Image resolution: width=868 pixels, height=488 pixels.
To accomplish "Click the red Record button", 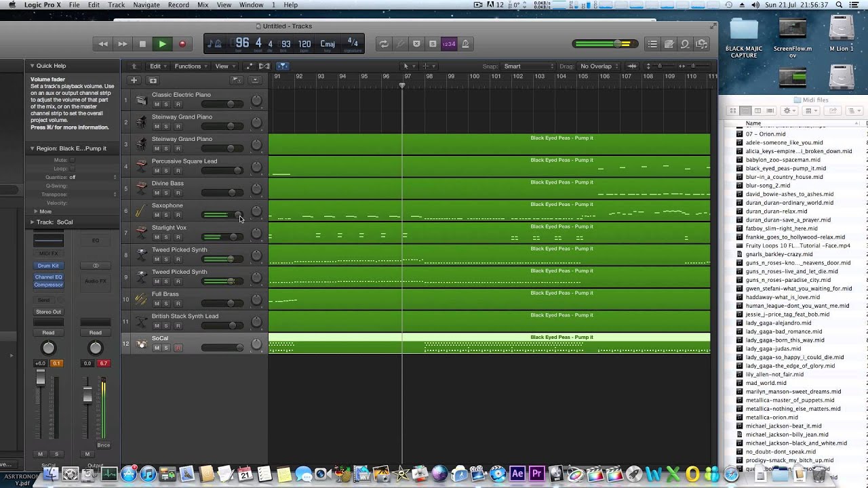I will pos(182,44).
